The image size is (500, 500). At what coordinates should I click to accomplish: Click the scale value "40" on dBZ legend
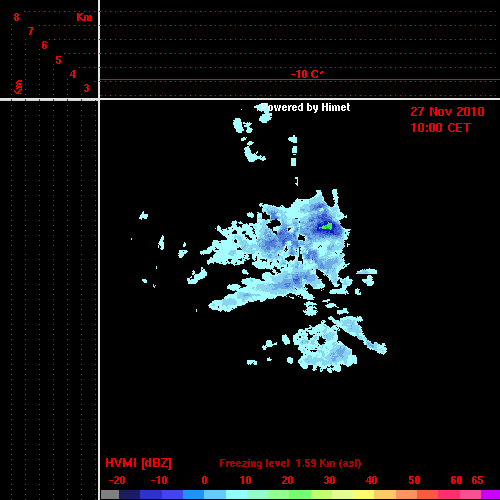coord(371,480)
